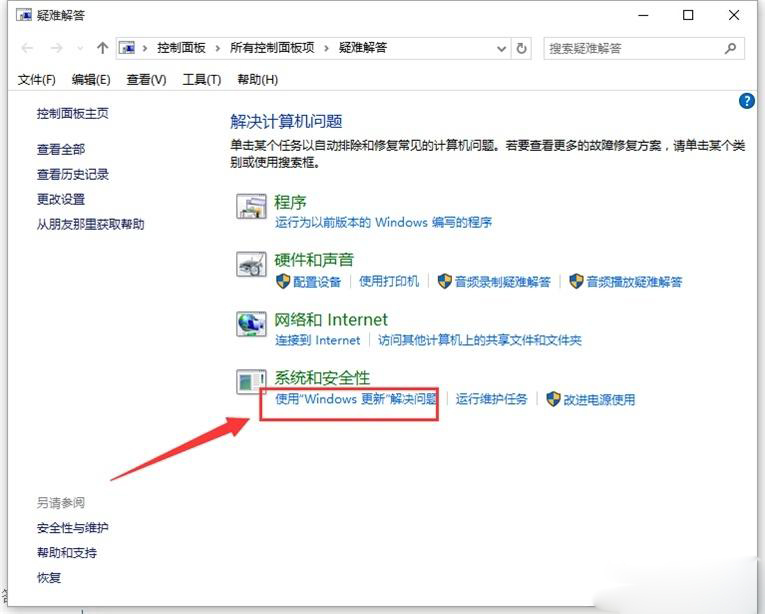Click the search magnifier icon
The width and height of the screenshot is (765, 614).
coord(730,48)
